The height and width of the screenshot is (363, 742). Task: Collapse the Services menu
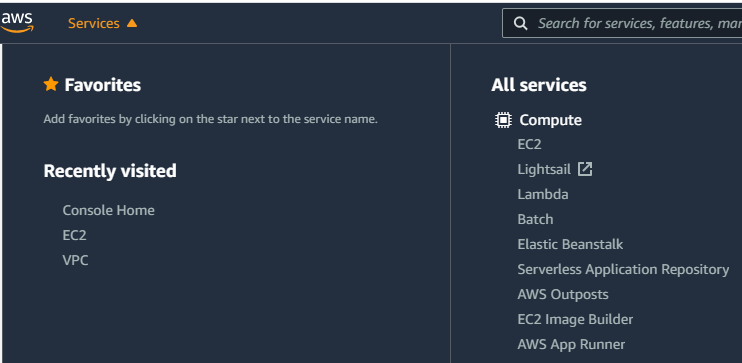(102, 23)
